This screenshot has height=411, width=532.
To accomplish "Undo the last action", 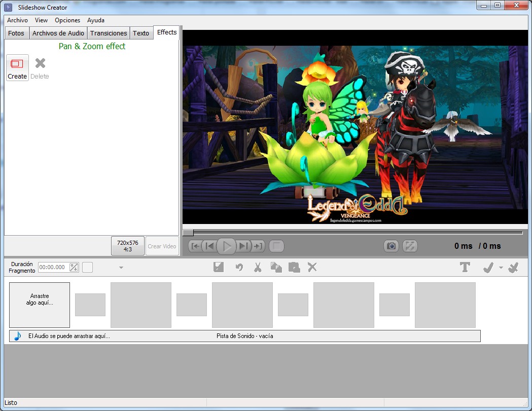I will coord(239,267).
